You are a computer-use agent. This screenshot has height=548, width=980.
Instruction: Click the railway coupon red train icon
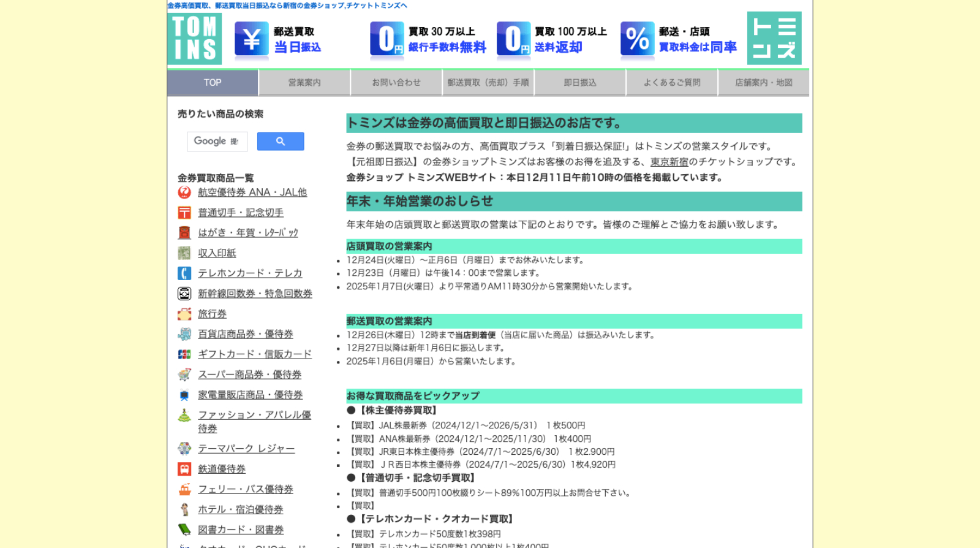(x=184, y=469)
